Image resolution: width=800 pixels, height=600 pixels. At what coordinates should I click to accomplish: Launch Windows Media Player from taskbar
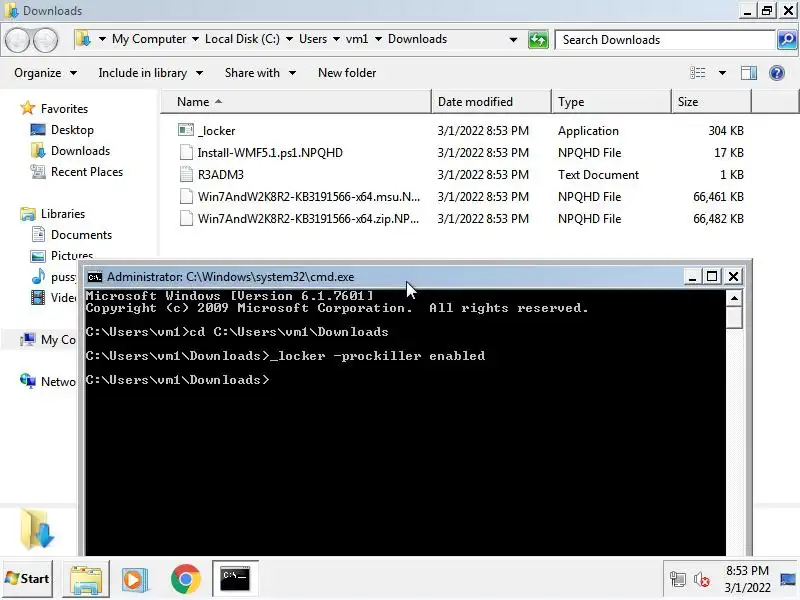tap(135, 579)
